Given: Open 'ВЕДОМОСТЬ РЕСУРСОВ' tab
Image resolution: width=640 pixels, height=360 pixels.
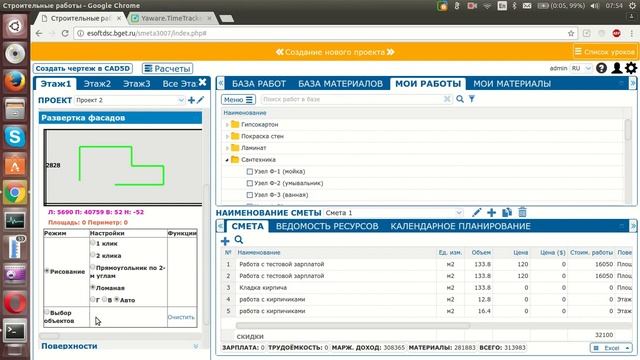Looking at the screenshot, I should click(x=327, y=226).
